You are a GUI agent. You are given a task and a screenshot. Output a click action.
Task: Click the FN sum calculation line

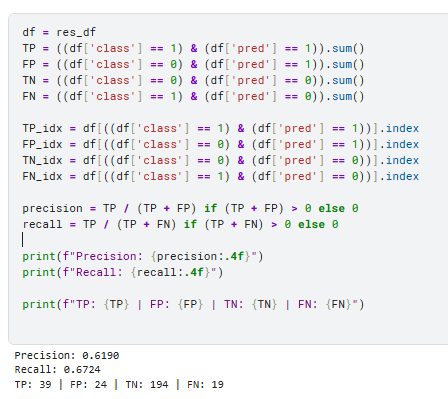(193, 96)
